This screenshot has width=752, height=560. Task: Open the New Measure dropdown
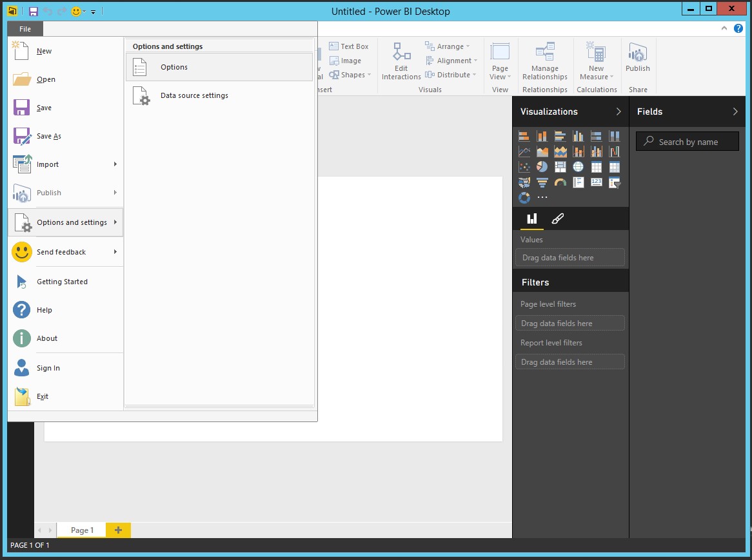pyautogui.click(x=596, y=61)
